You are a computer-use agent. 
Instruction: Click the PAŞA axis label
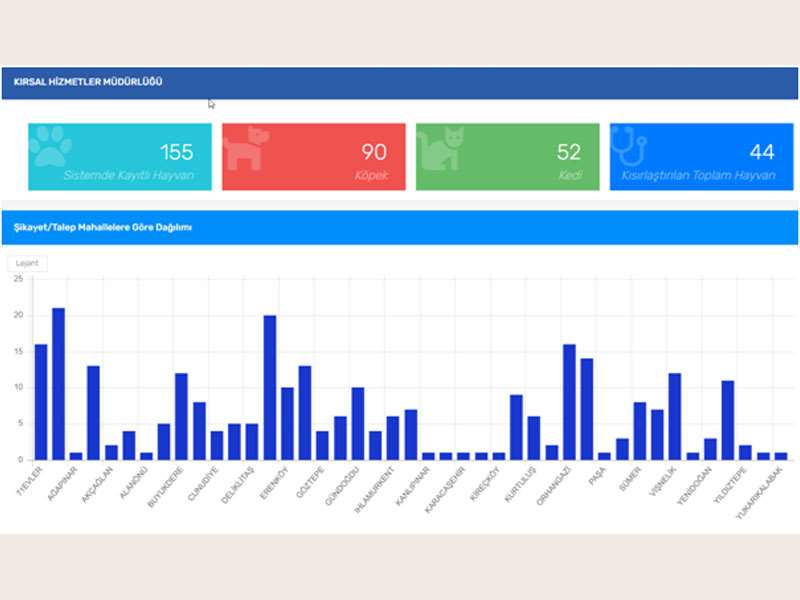pyautogui.click(x=597, y=476)
